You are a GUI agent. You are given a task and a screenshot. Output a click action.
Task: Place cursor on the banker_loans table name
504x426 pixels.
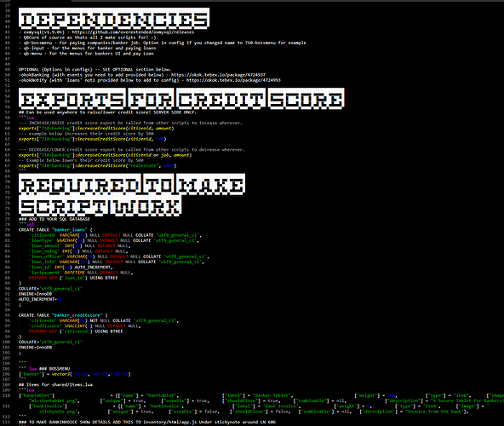[69, 230]
